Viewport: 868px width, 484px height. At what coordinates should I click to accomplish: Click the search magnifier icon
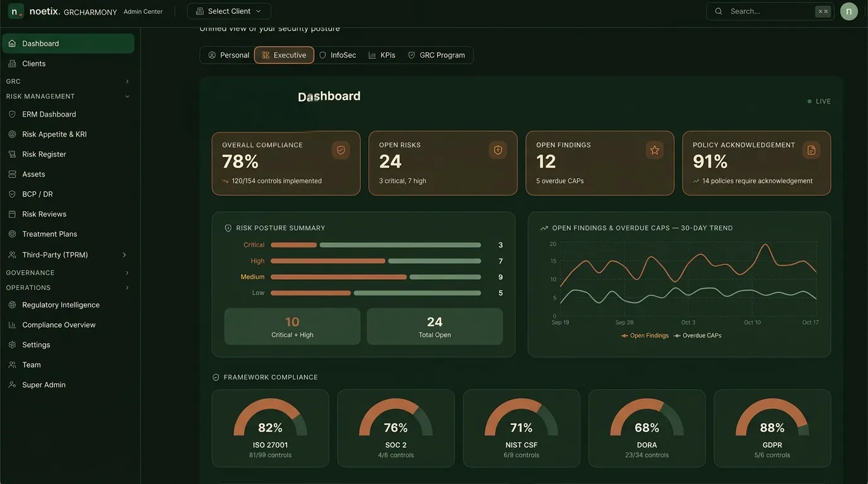(718, 11)
